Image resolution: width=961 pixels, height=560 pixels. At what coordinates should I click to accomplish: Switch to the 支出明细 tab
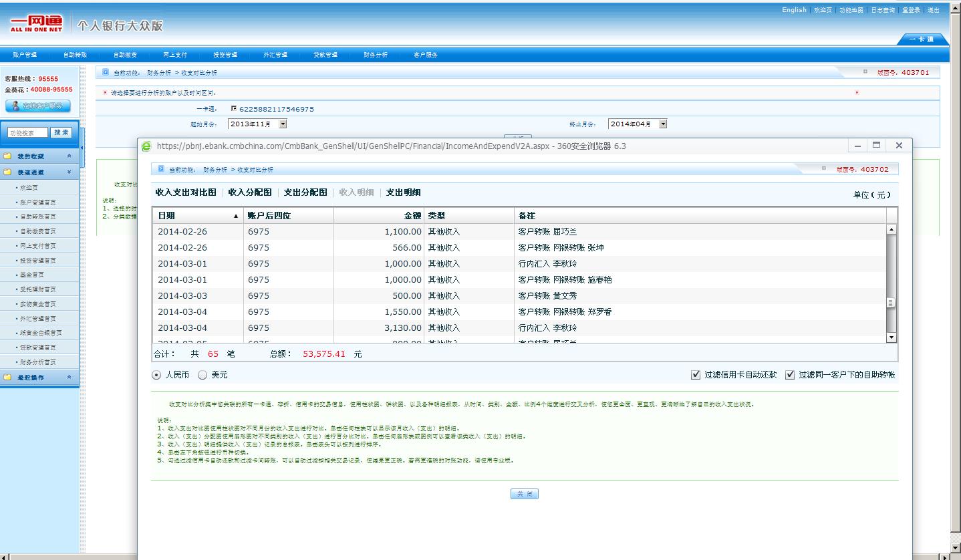click(x=403, y=192)
